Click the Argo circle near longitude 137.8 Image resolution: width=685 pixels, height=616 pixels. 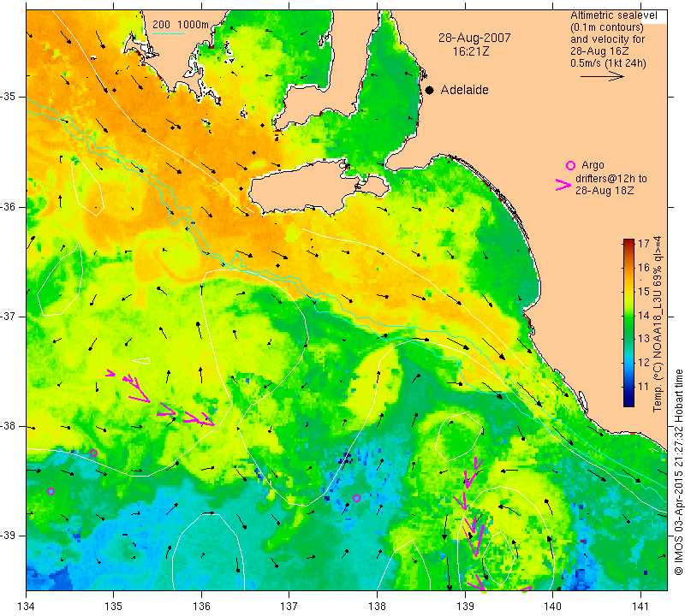point(356,498)
